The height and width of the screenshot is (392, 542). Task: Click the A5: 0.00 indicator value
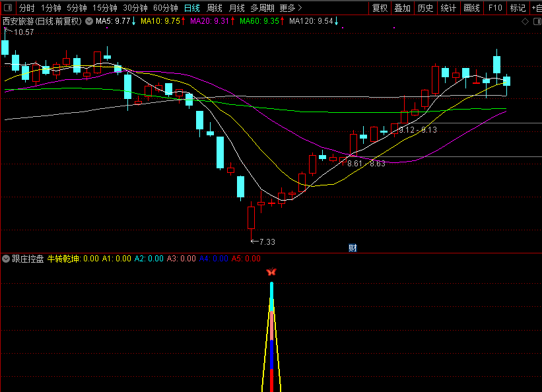tap(246, 259)
